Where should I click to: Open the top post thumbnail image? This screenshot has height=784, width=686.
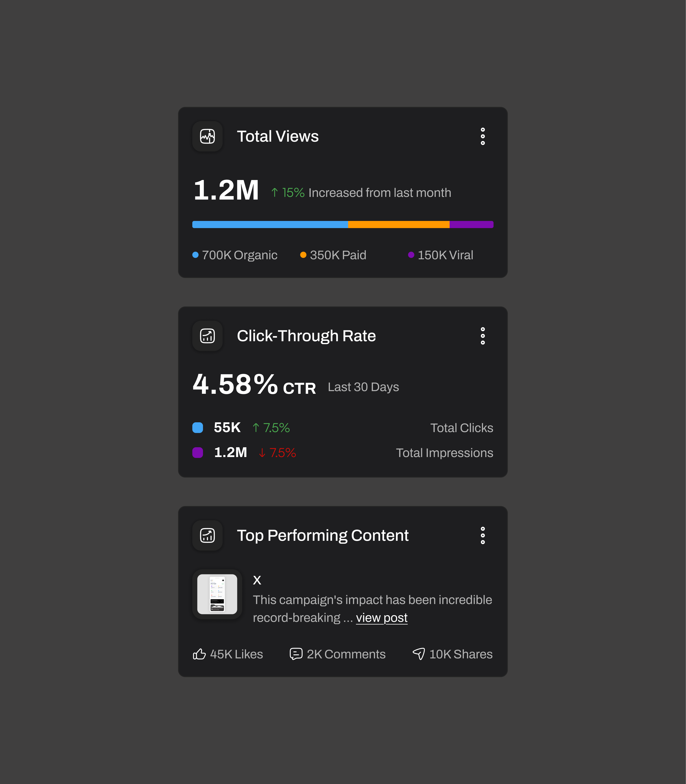click(217, 594)
